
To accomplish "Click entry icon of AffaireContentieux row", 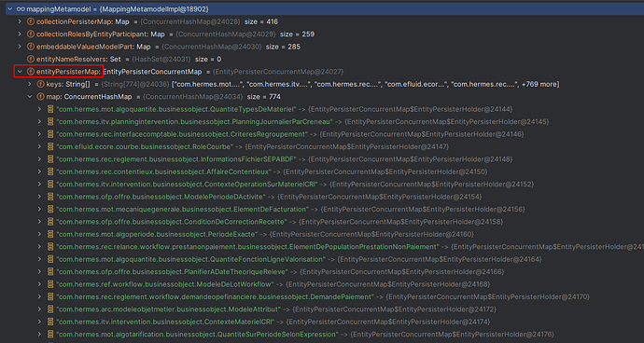I will (50, 171).
